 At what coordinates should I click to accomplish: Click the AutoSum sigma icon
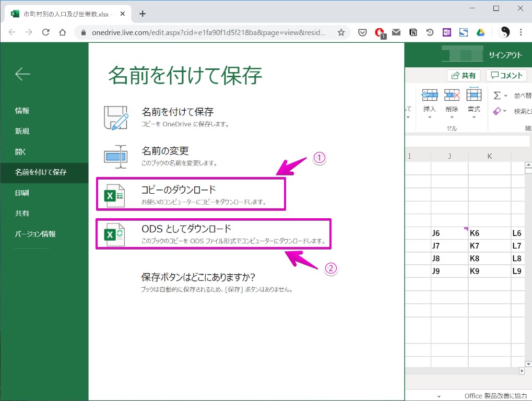497,96
